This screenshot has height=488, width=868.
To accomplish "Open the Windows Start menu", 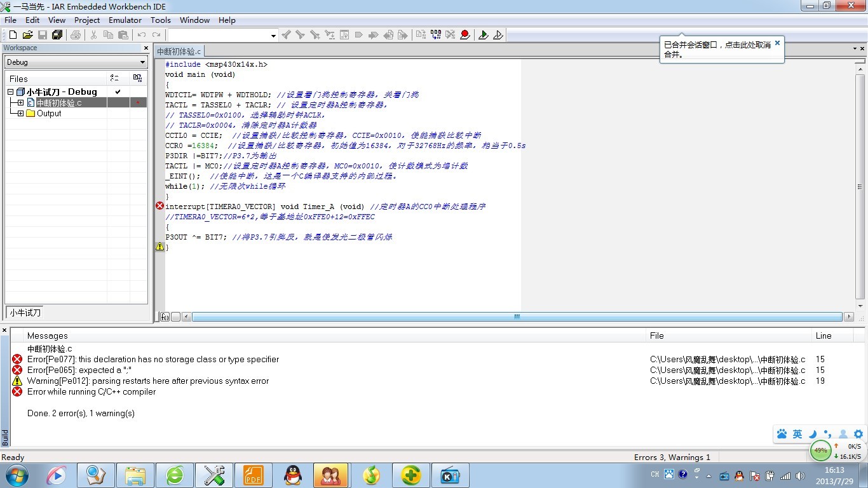I will coord(15,475).
